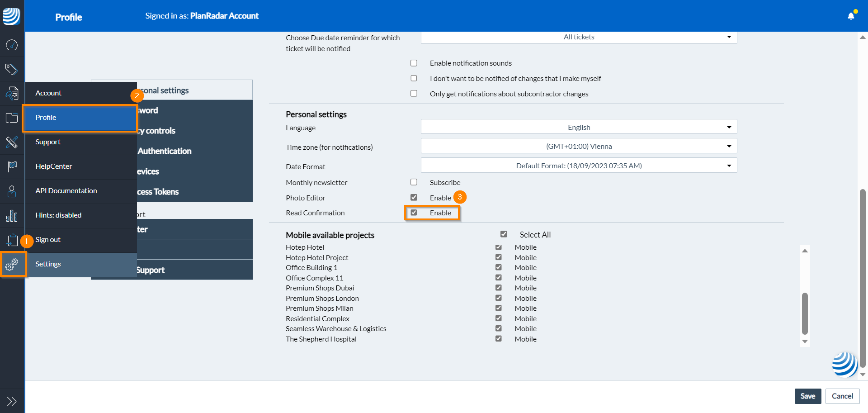Toggle Select All mobile projects checkbox

pyautogui.click(x=504, y=234)
